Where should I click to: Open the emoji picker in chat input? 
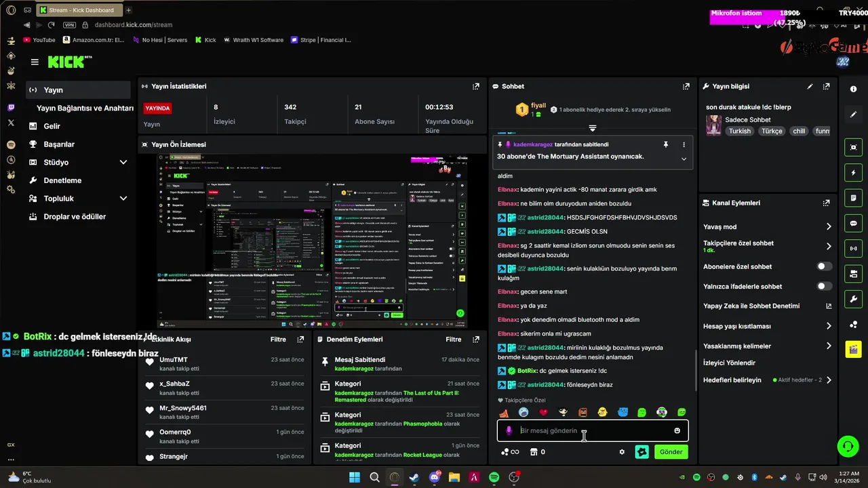pyautogui.click(x=677, y=430)
